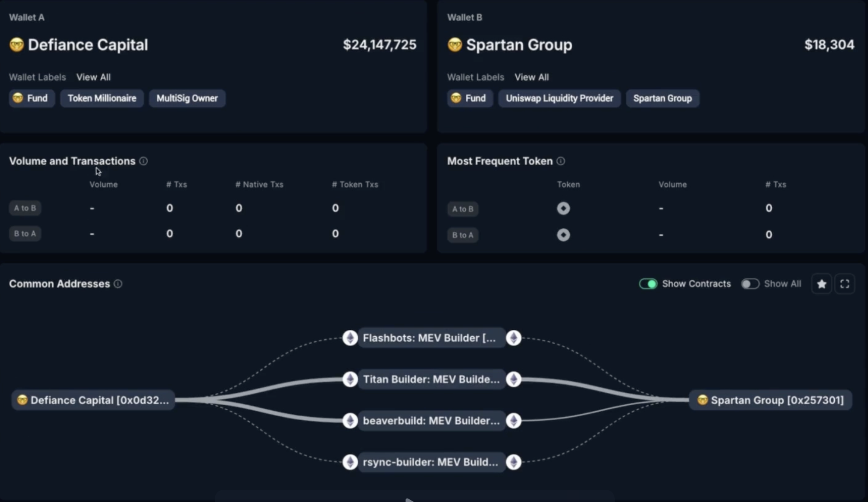Click the emoji avatar beside Defiance Capital title
This screenshot has height=502, width=868.
[17, 45]
